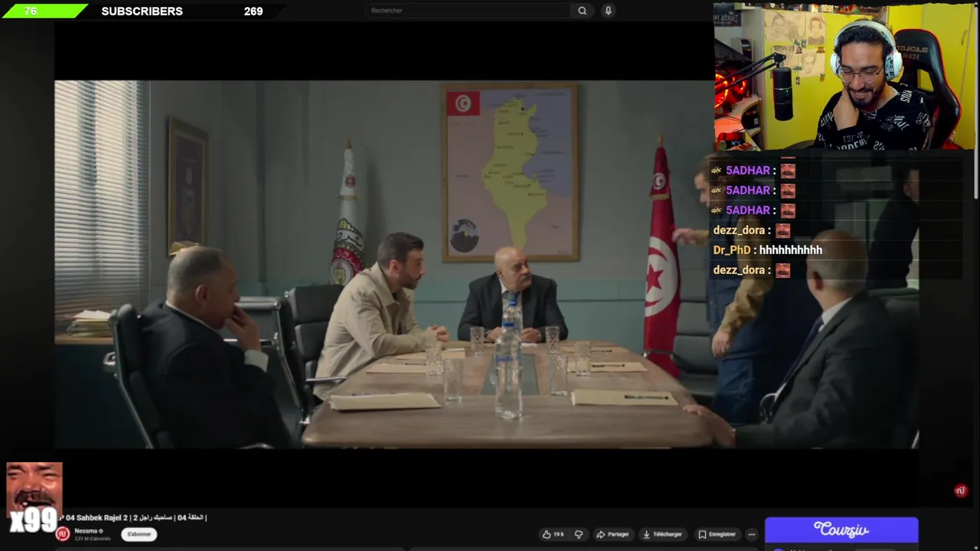
Task: Click the Télécharger download button
Action: [663, 534]
